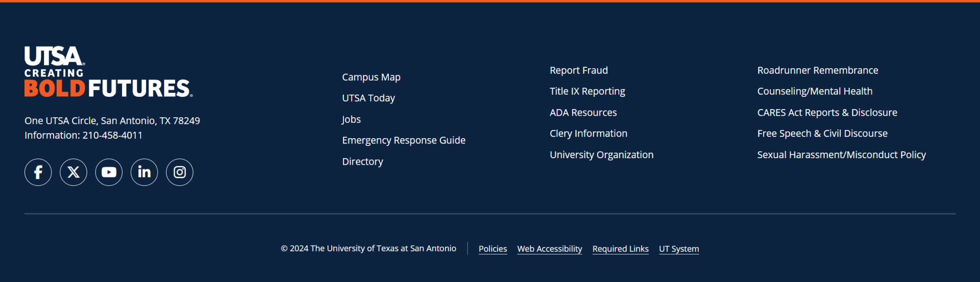
Task: Click the Policies footer link
Action: 493,249
